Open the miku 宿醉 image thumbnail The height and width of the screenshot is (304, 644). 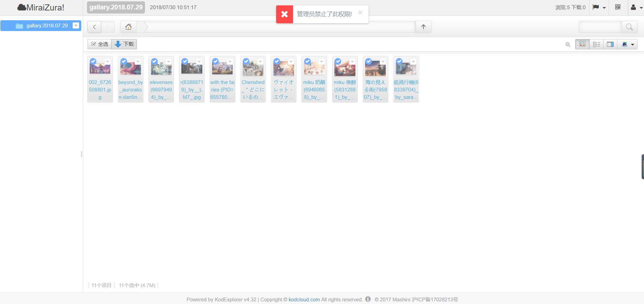345,69
